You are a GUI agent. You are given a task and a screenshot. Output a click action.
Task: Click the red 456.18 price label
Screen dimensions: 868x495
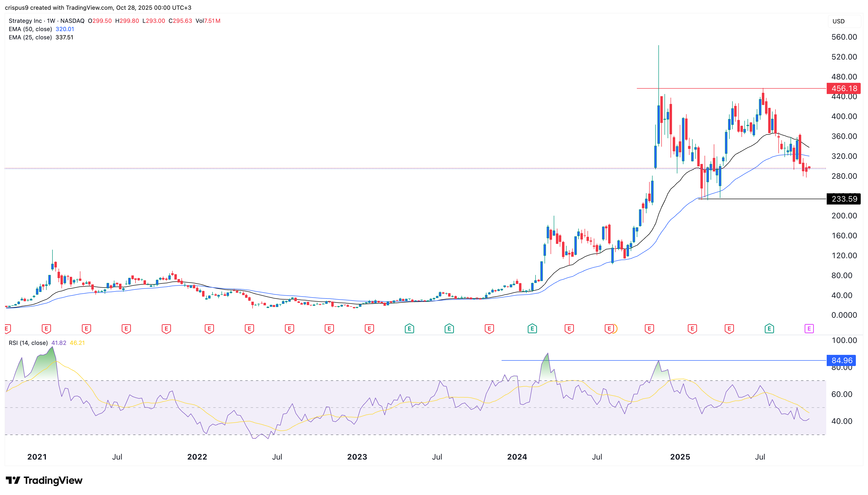coord(843,88)
